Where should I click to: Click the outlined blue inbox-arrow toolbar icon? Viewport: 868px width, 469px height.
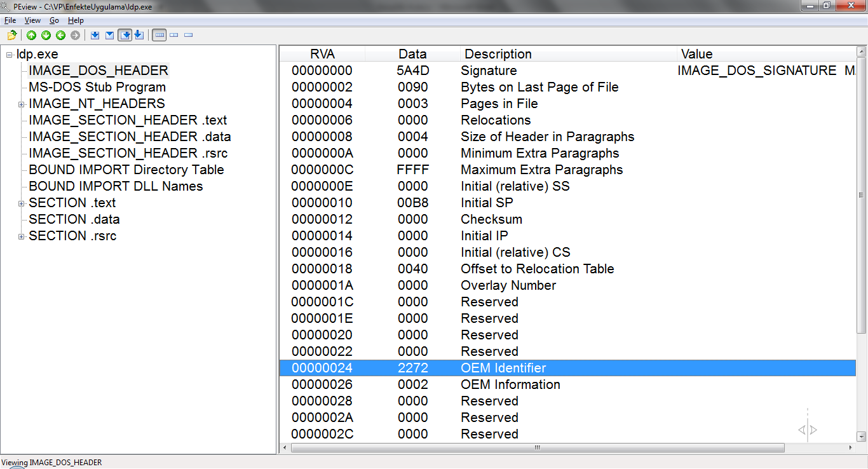[x=125, y=35]
